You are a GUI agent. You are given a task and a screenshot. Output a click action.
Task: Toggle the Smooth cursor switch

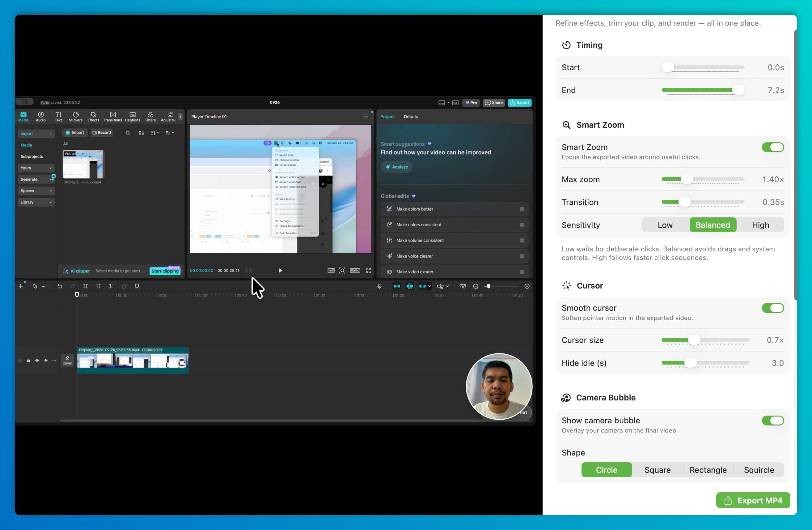(x=773, y=308)
